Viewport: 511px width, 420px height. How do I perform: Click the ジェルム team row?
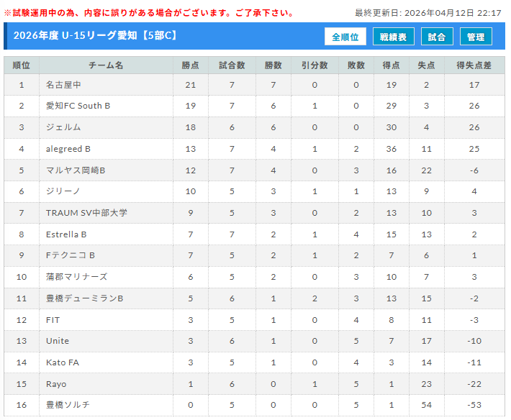coord(63,127)
